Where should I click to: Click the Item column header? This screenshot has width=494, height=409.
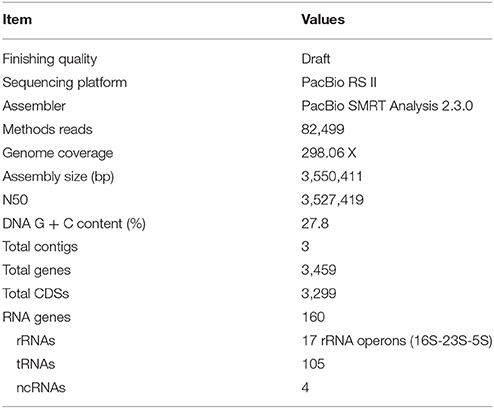point(17,20)
